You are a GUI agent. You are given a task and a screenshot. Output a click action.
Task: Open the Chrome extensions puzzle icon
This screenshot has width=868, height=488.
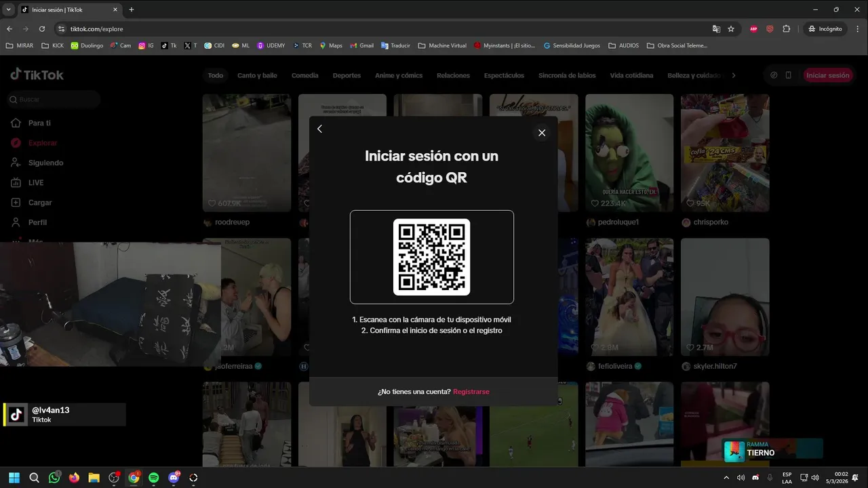tap(787, 29)
